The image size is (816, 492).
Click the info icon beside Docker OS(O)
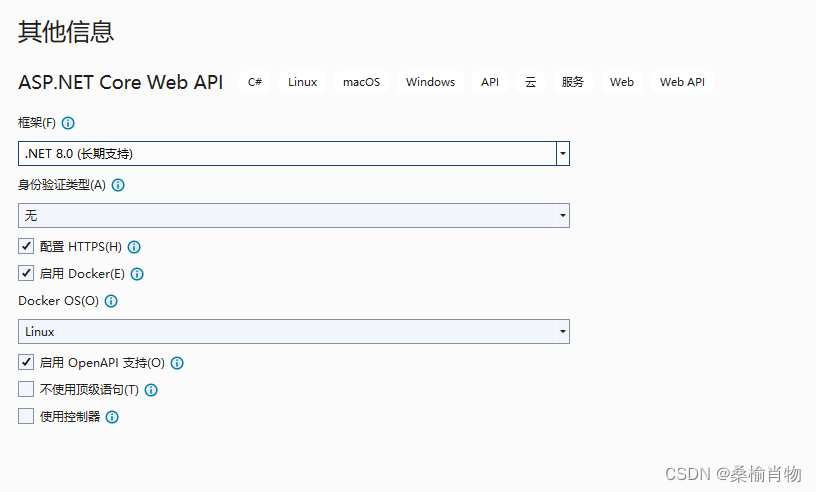(111, 301)
